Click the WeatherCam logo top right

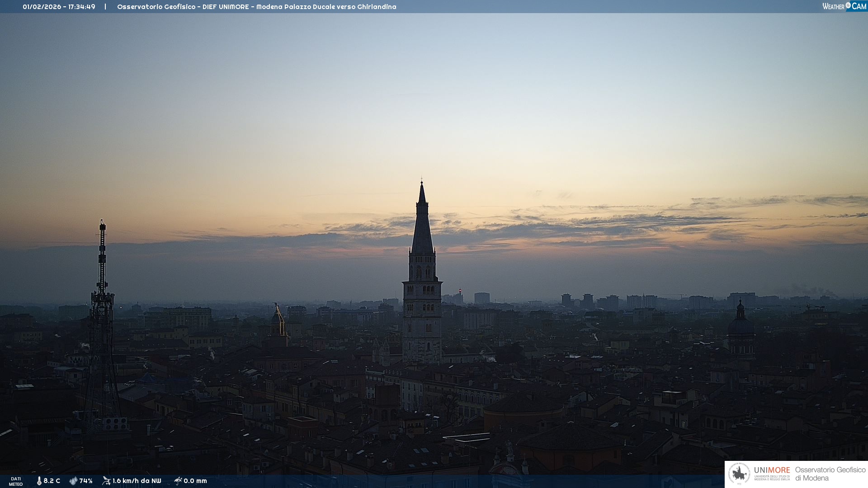844,6
